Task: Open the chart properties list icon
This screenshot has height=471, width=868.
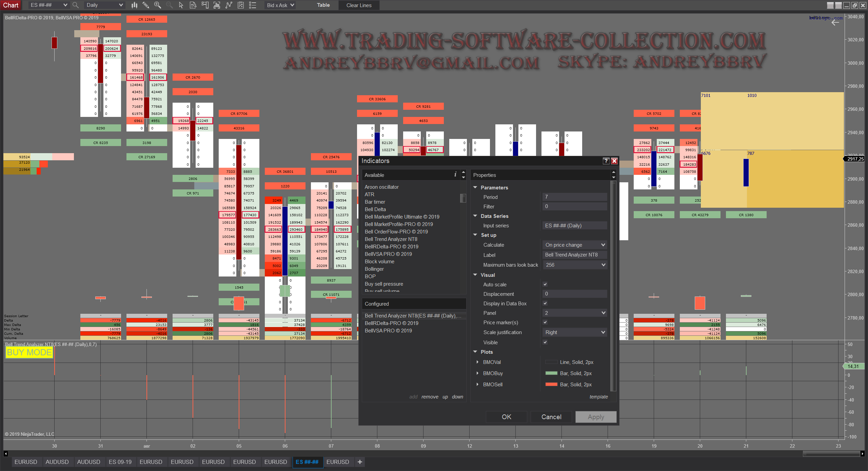Action: 252,5
